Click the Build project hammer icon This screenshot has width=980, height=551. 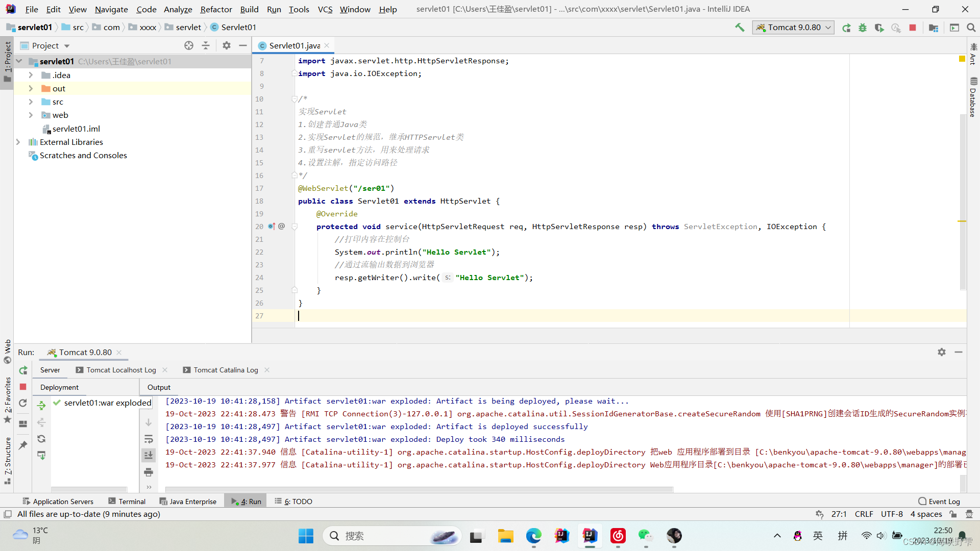pos(740,28)
